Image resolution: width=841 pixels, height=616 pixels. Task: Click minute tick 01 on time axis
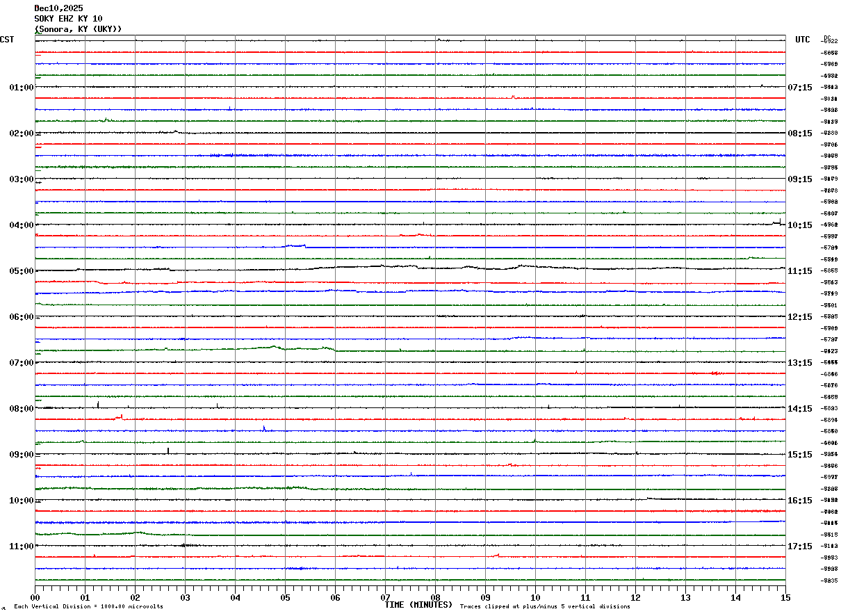click(85, 597)
